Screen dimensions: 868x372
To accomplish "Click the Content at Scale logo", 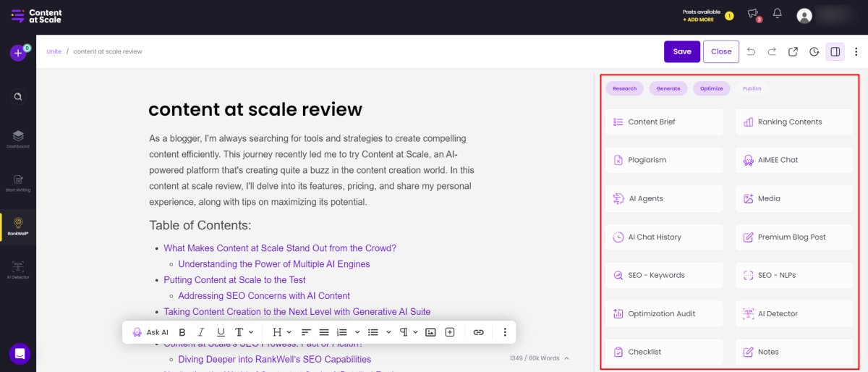I will pyautogui.click(x=37, y=16).
